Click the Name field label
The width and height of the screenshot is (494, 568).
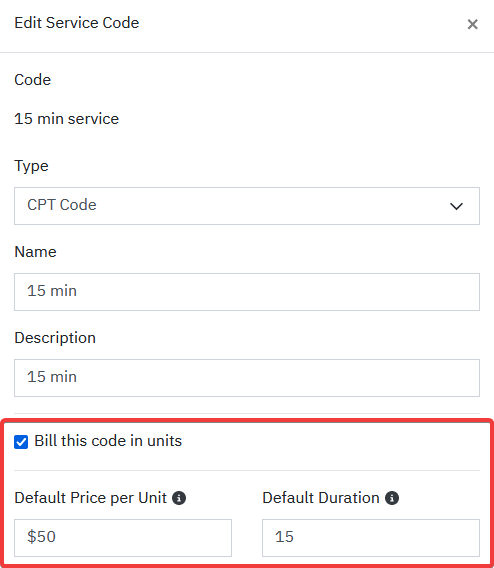coord(35,252)
